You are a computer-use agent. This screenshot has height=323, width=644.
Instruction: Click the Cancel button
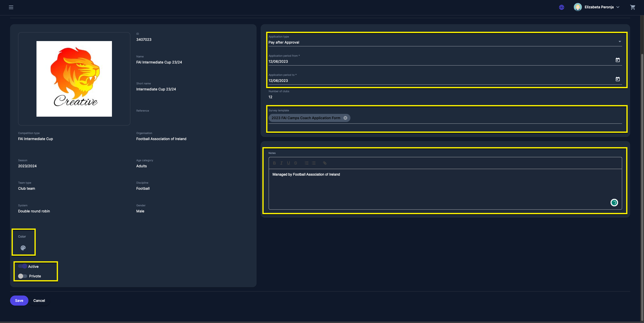[x=39, y=301]
